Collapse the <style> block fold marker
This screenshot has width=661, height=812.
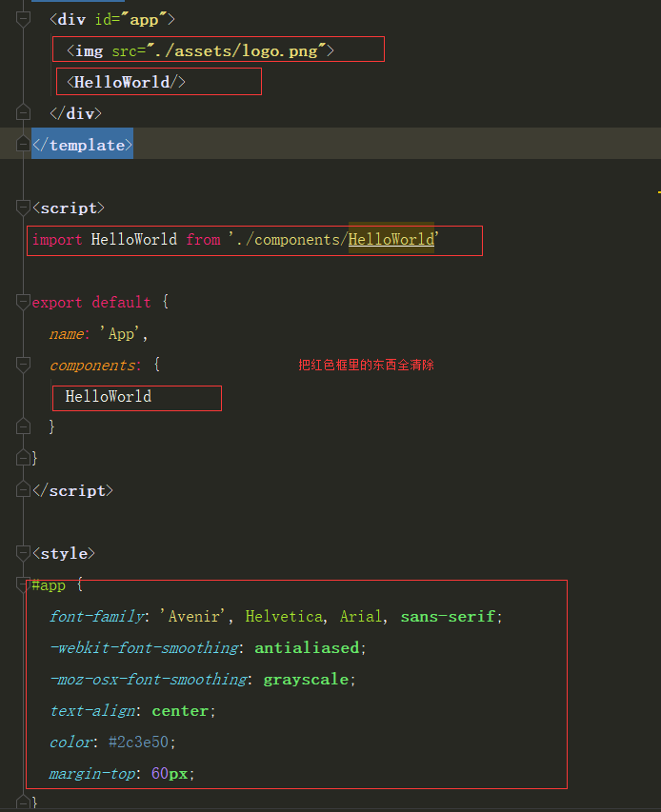pyautogui.click(x=23, y=554)
